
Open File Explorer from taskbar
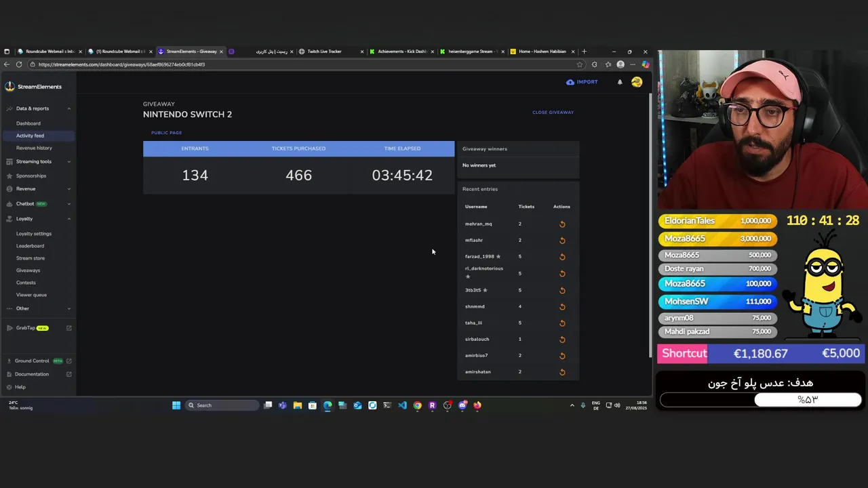point(297,405)
